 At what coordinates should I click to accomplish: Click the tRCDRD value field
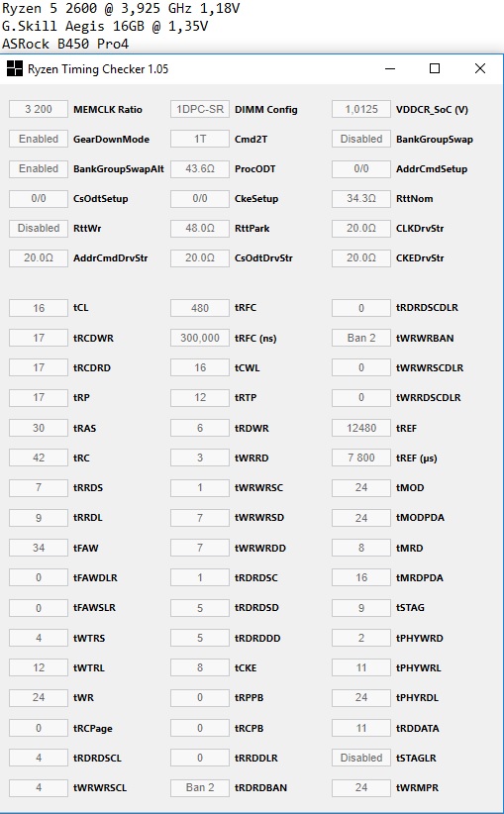pyautogui.click(x=39, y=367)
